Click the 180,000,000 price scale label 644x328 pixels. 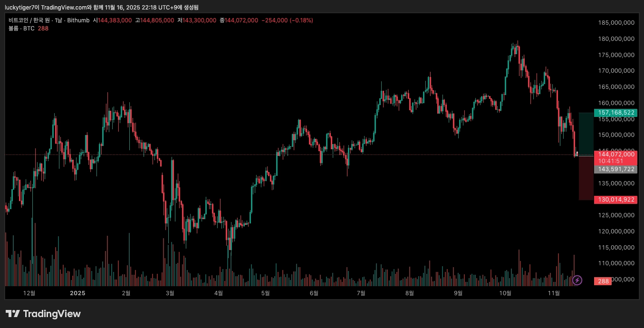[616, 39]
